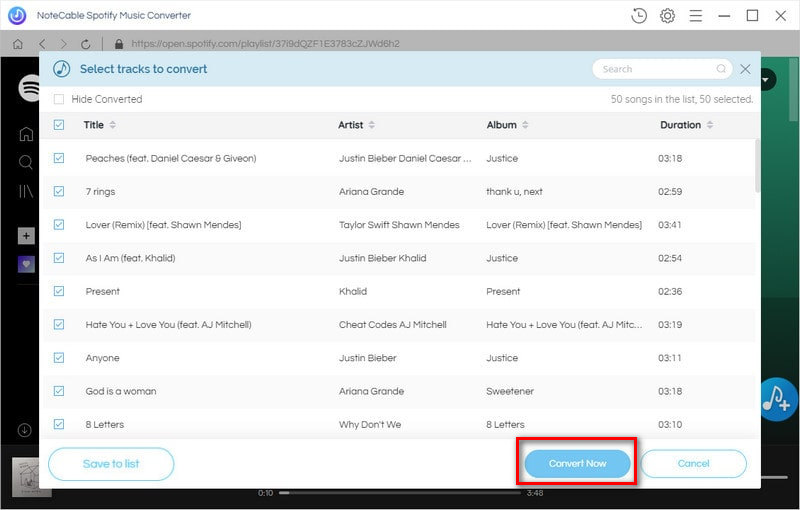Click the music note dialog icon
This screenshot has height=510, width=800.
(x=62, y=68)
